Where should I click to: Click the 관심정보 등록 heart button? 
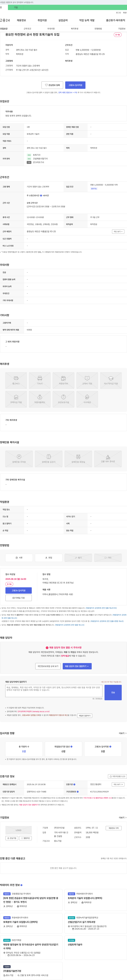52,85
